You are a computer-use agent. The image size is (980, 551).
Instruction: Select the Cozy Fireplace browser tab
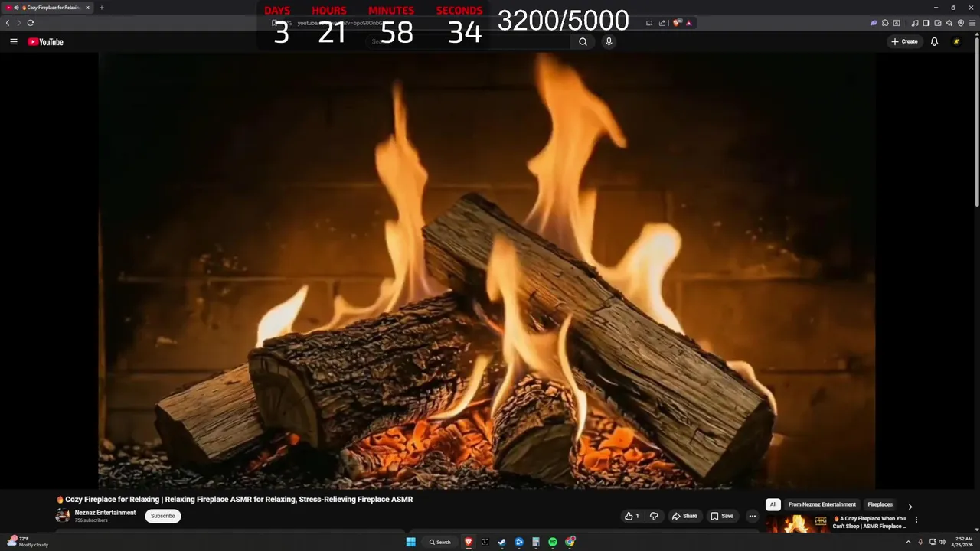pos(49,8)
